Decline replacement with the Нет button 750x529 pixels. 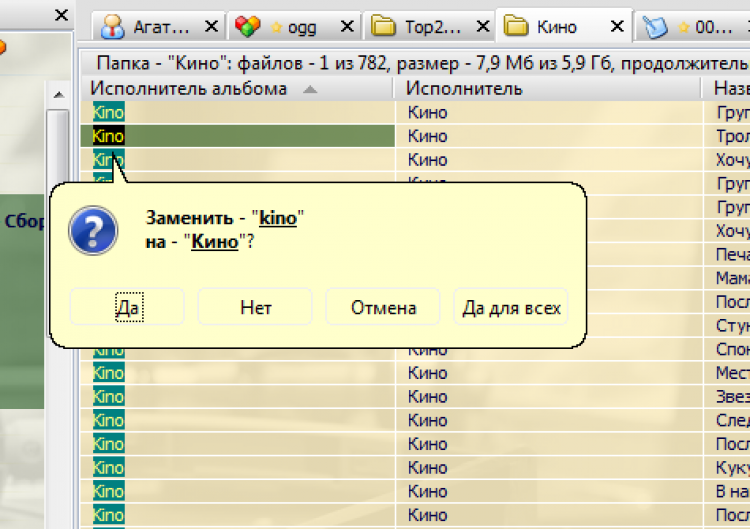[255, 307]
